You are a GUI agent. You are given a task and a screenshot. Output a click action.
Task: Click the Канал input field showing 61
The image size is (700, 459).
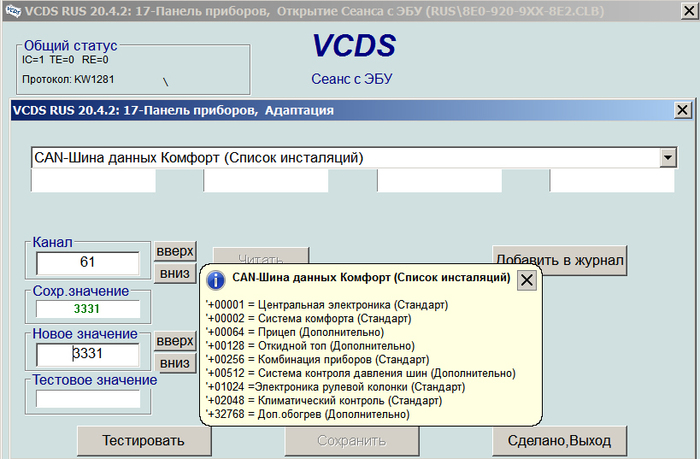click(x=88, y=262)
